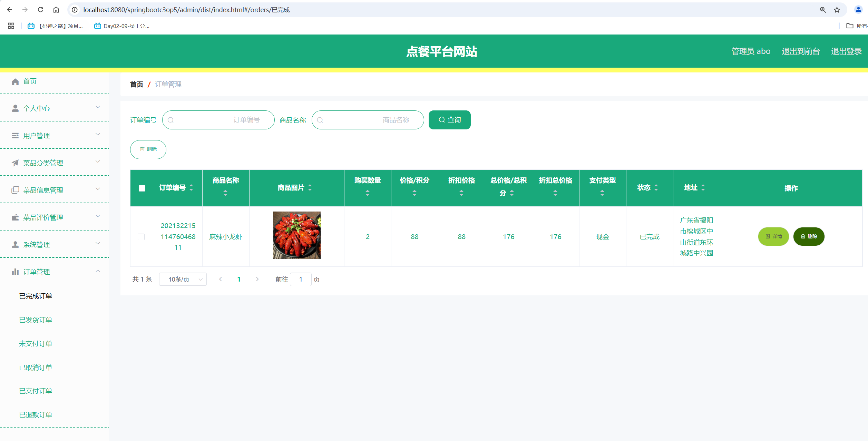Screen dimensions: 868x441
Task: Expand the 用户管理 section chevron
Action: 98,134
